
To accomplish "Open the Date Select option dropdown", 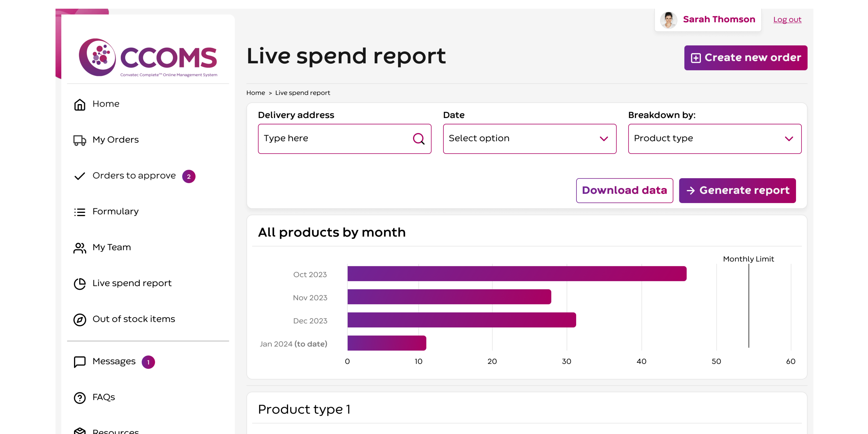I will (x=530, y=139).
